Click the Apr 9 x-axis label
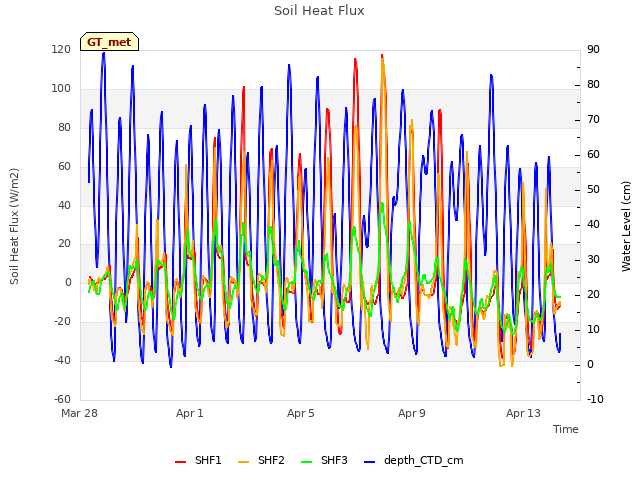This screenshot has width=640, height=480. [x=412, y=413]
